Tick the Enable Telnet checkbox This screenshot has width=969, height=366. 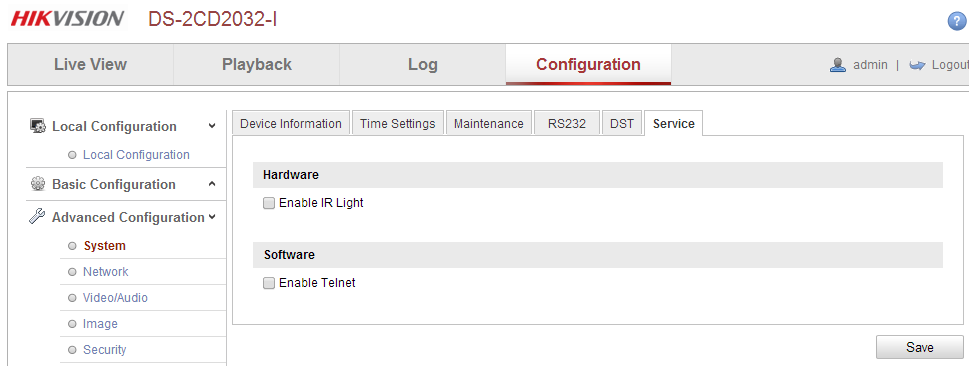coord(269,283)
